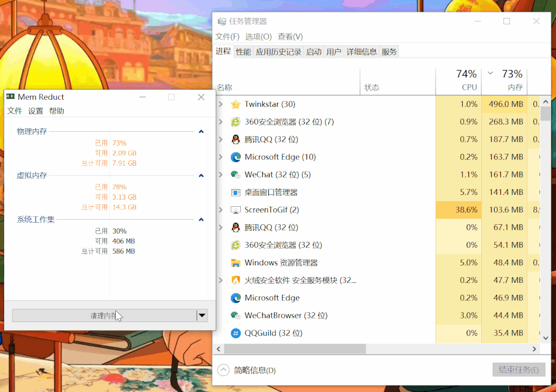Viewport: 556px width, 392px height.
Task: Click the 2.09 GB available physical memory value
Action: 125,153
